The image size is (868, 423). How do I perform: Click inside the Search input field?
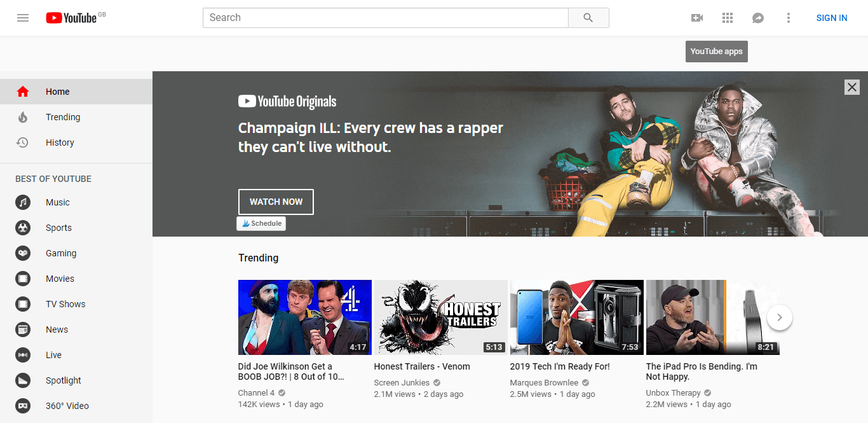(x=386, y=18)
